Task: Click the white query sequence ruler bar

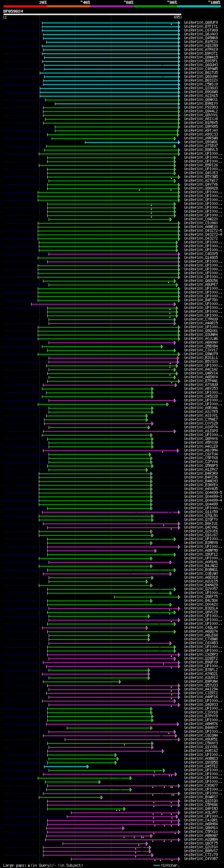Action: (x=92, y=14)
